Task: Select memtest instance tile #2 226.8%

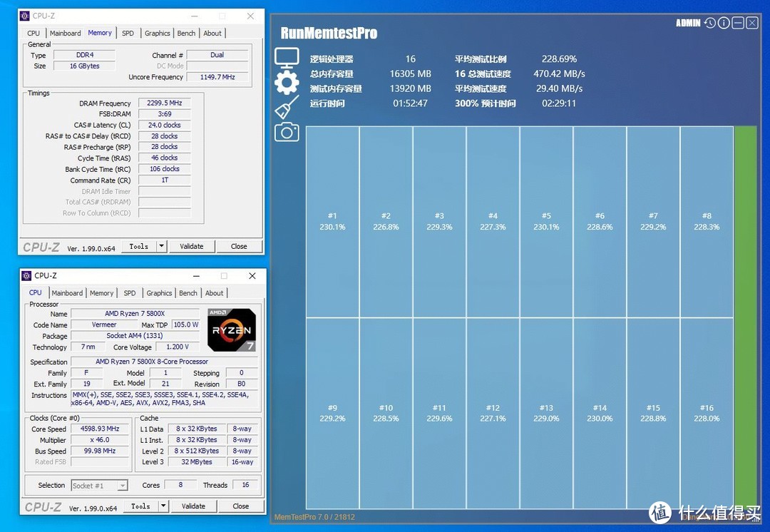Action: (x=386, y=222)
